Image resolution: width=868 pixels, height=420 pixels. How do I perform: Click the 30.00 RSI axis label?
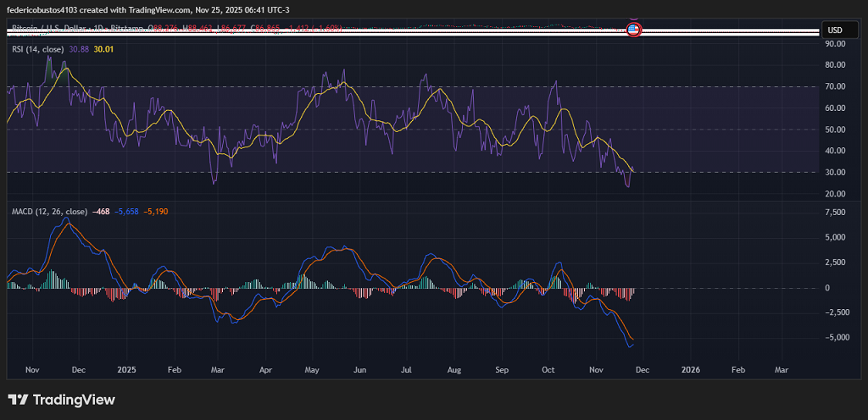coord(834,172)
